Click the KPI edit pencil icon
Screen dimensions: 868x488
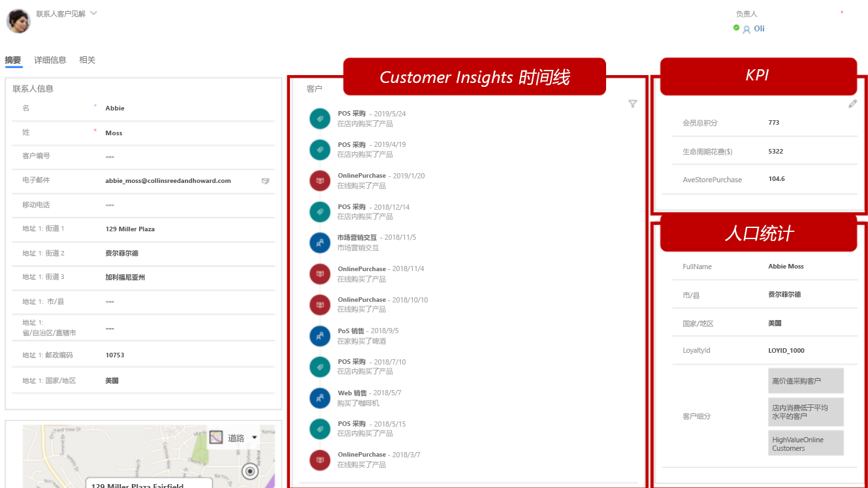[852, 104]
